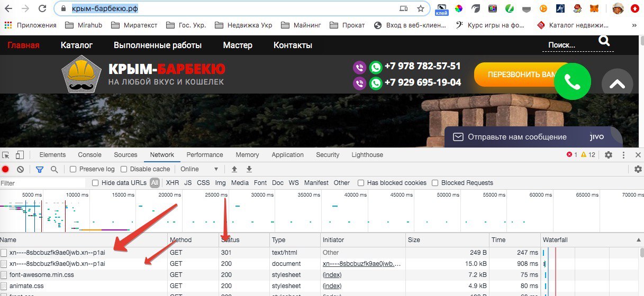This screenshot has width=644, height=296.
Task: Click the Export HAR download arrow
Action: coord(249,169)
